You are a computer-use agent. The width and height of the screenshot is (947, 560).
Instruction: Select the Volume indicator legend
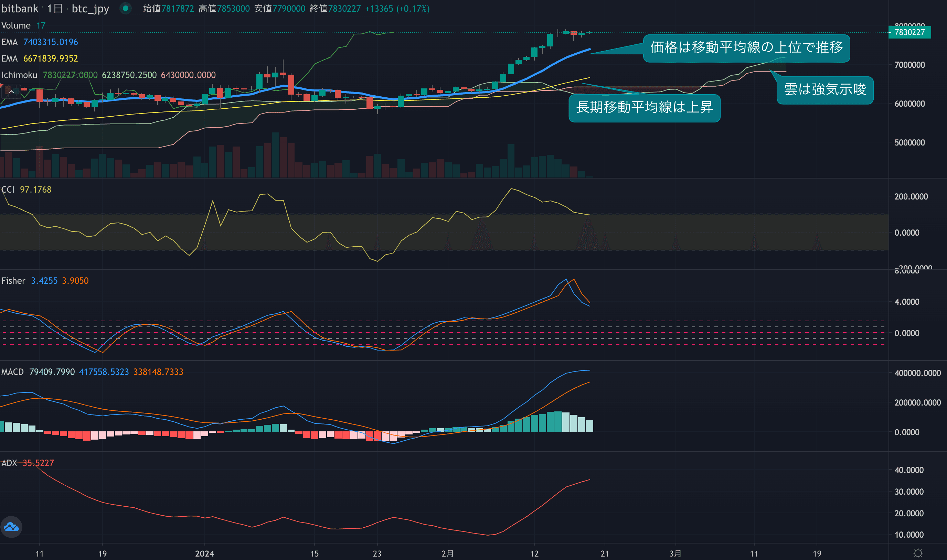(x=16, y=25)
